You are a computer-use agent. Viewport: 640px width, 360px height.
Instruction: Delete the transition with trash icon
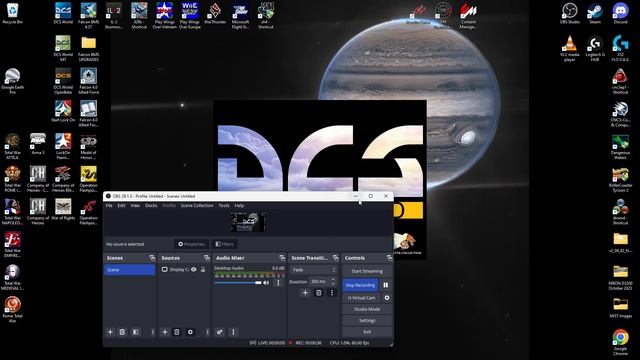[319, 293]
